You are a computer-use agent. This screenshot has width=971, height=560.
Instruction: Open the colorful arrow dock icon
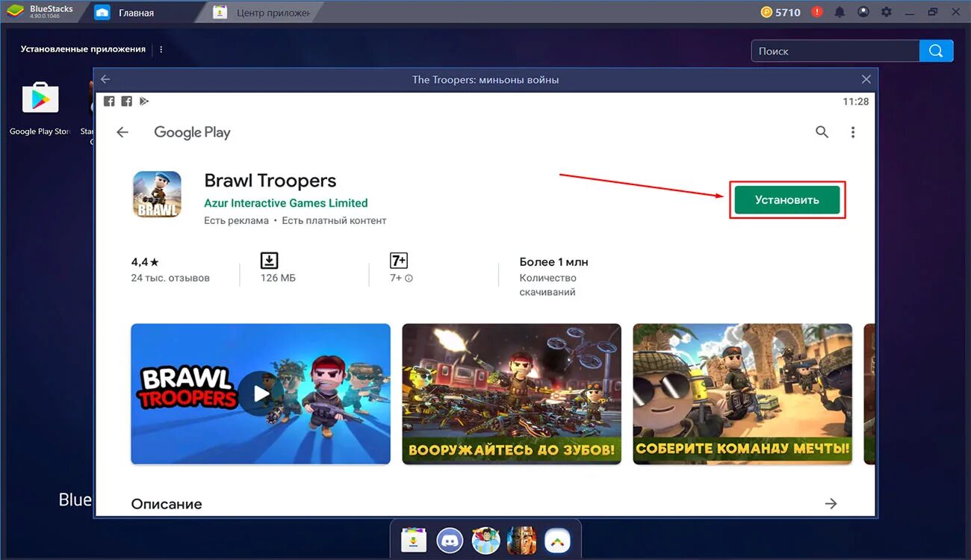click(x=557, y=539)
